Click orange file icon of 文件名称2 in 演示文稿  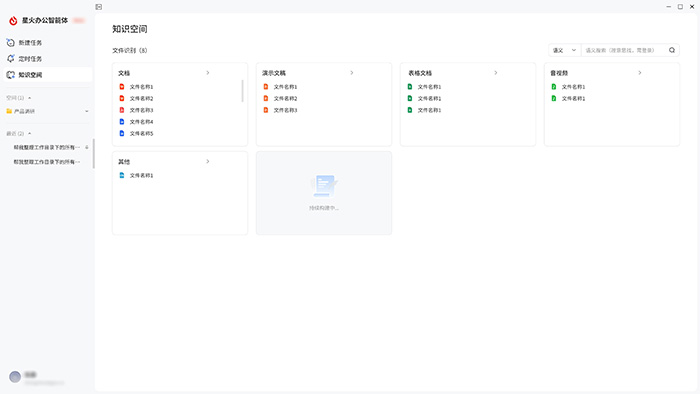point(266,98)
